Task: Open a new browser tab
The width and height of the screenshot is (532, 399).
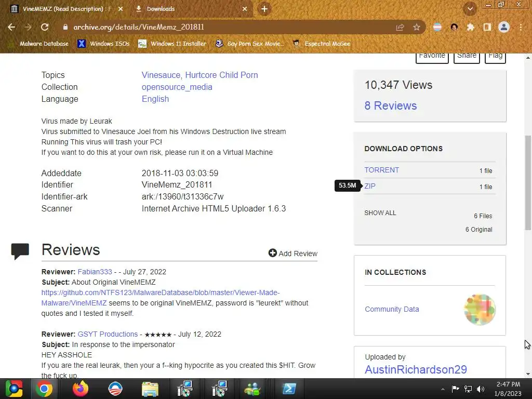Action: pos(264,9)
